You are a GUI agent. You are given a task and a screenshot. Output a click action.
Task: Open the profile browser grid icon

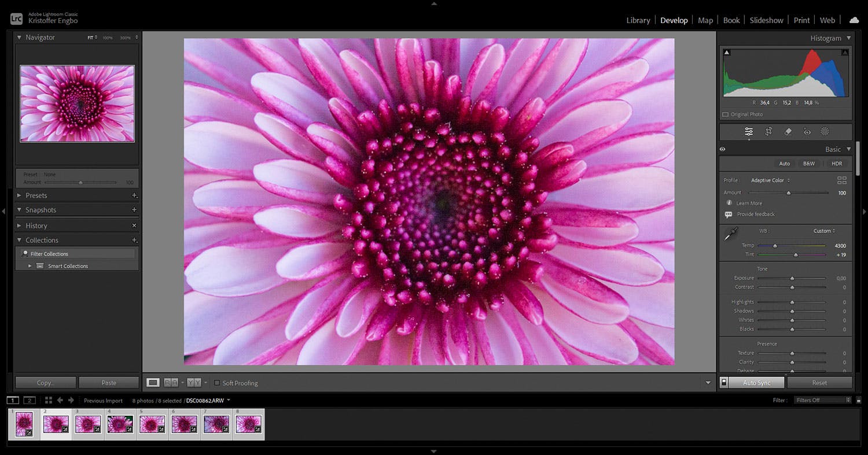click(x=842, y=180)
